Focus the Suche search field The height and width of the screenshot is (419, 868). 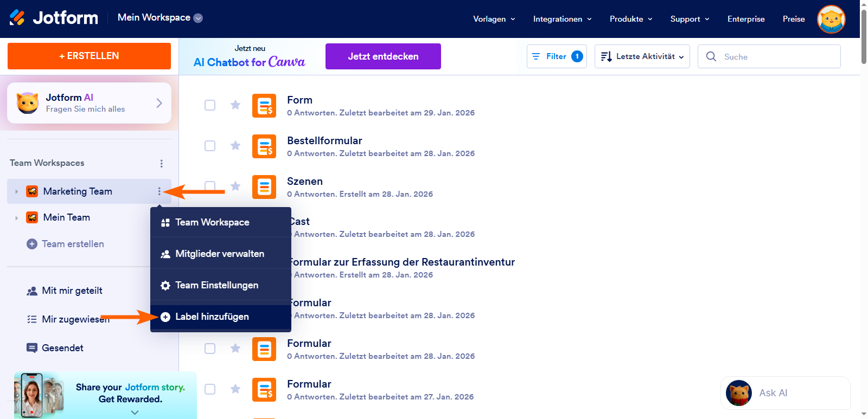pos(769,56)
